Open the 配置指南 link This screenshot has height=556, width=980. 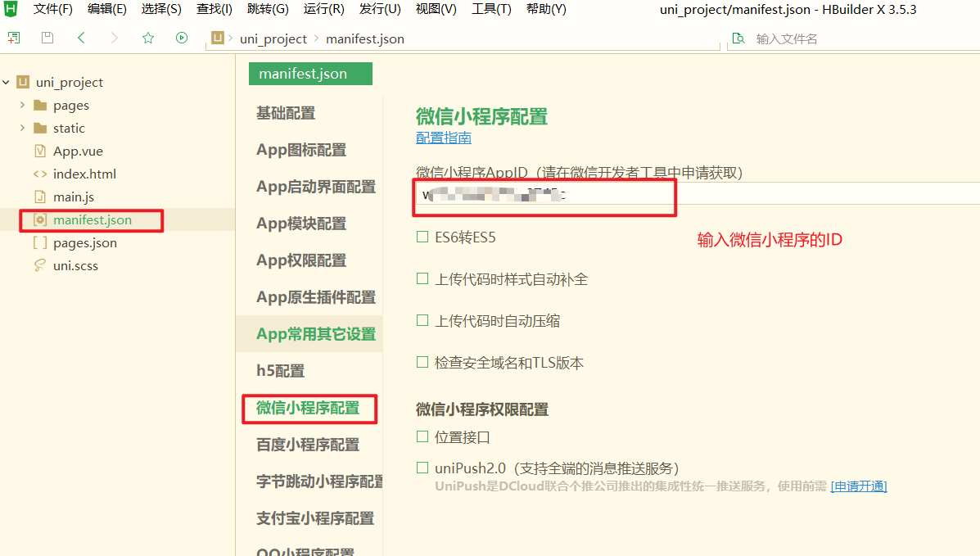coord(443,137)
